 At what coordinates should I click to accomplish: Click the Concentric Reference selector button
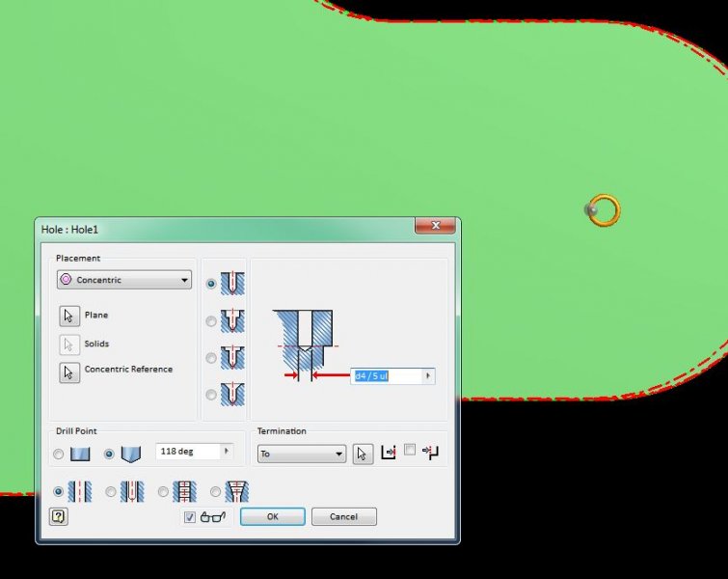(x=69, y=372)
